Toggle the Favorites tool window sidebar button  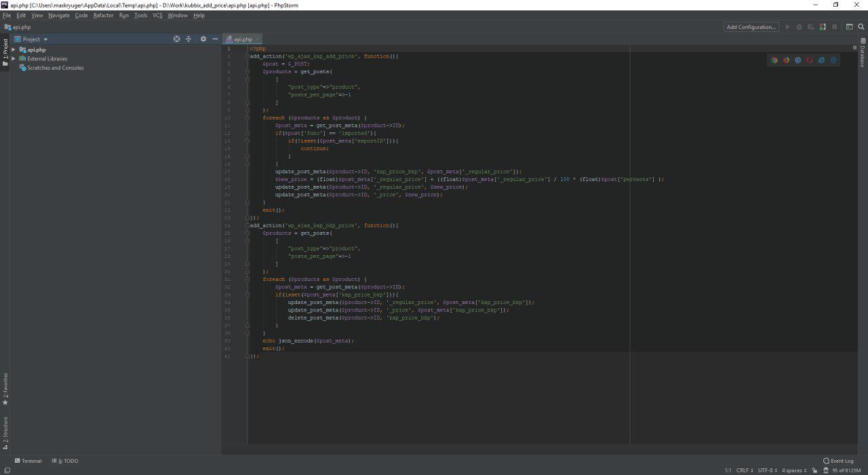tap(5, 389)
